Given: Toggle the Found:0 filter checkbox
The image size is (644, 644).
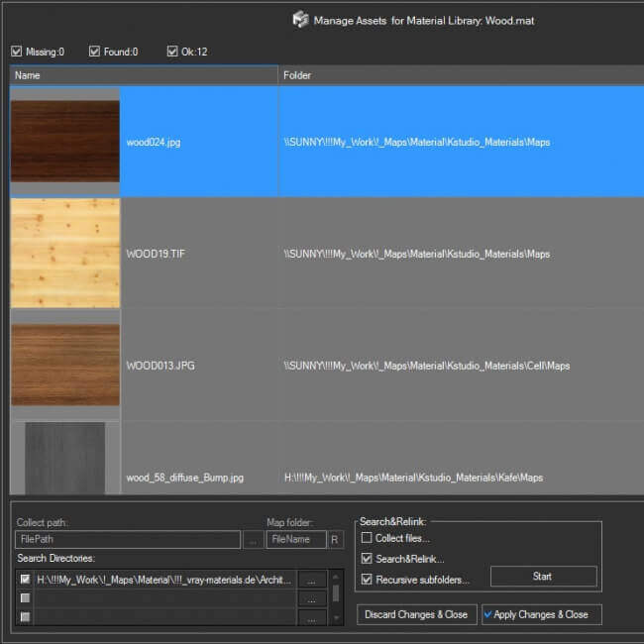Looking at the screenshot, I should (x=94, y=52).
